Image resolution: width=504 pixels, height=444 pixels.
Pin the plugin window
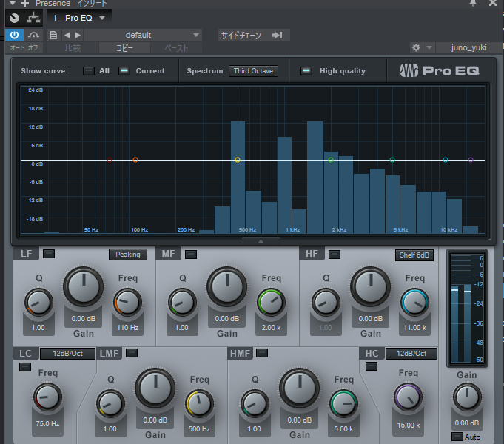tap(474, 4)
